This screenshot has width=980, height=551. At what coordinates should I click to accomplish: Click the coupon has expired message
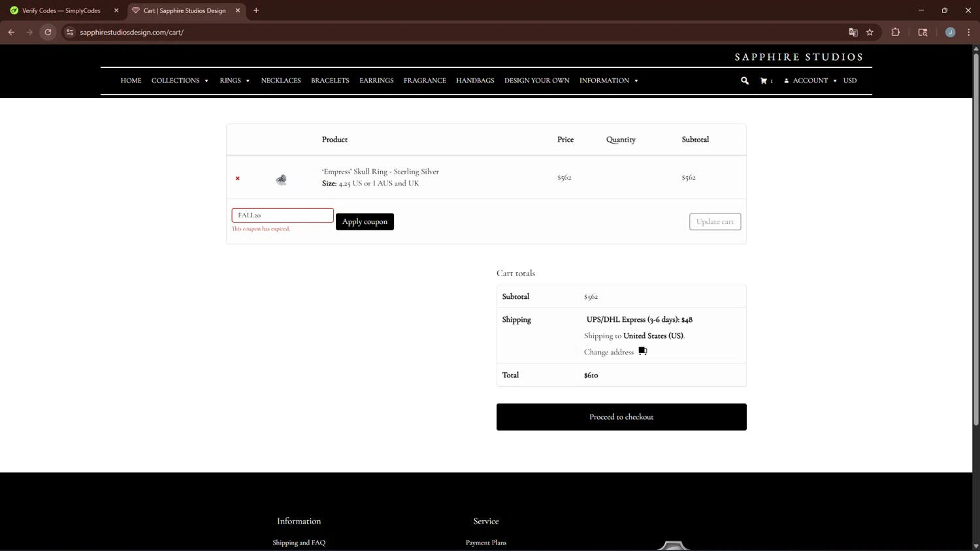tap(261, 229)
